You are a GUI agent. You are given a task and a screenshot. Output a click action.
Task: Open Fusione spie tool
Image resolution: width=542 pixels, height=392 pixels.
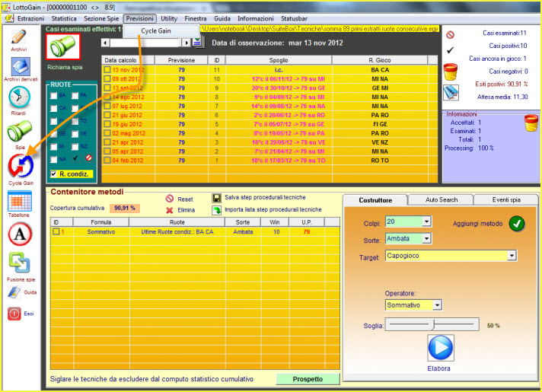click(19, 263)
